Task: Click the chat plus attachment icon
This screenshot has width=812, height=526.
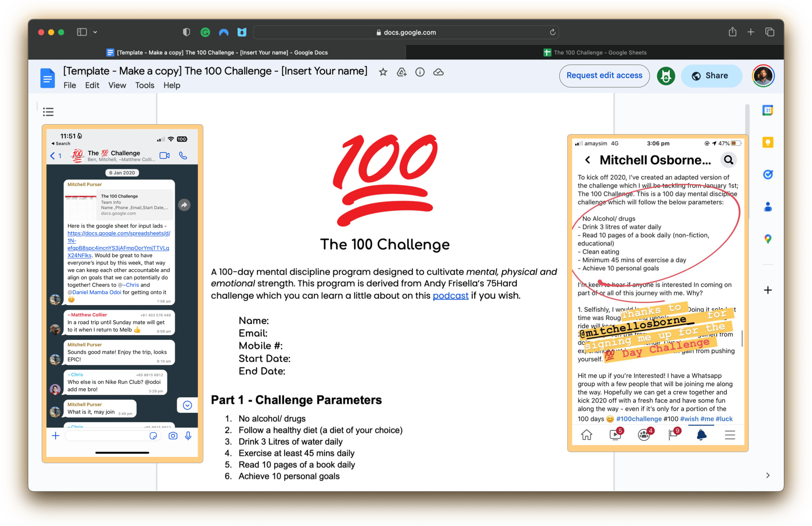Action: (x=55, y=436)
